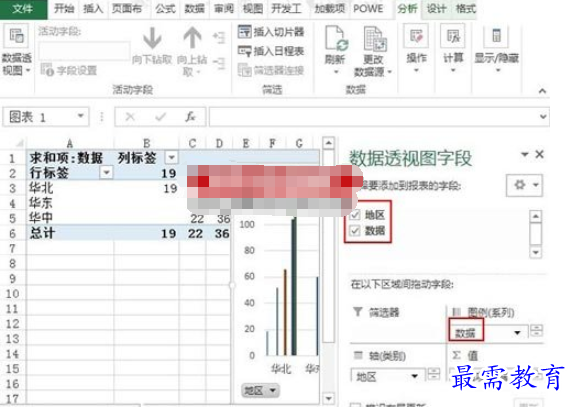Viewport: 573px width, 409px height.
Task: Click the insert function fx icon
Action: (x=190, y=117)
